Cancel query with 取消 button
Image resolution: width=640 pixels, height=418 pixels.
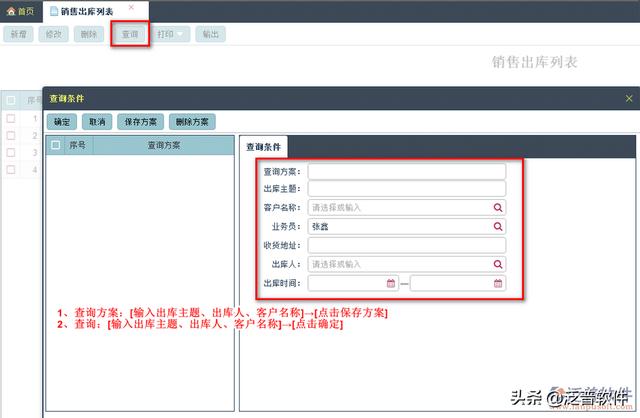coord(97,122)
